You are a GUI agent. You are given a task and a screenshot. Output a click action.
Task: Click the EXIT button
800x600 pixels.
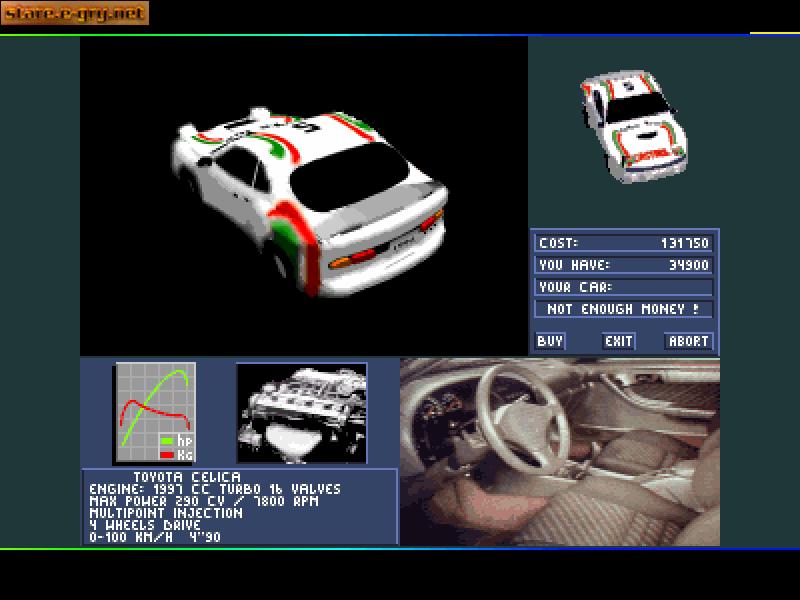[x=618, y=341]
